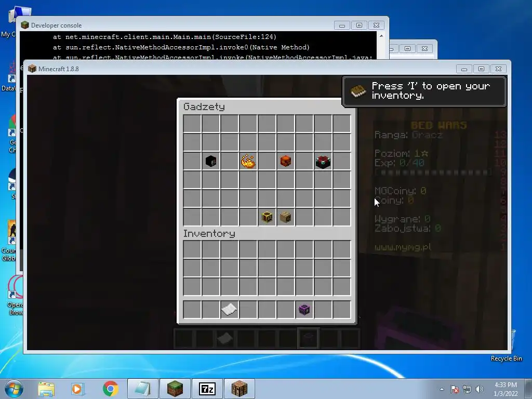Switch to the Minecraft grass block taskbar item
Image resolution: width=532 pixels, height=399 pixels.
pyautogui.click(x=175, y=389)
